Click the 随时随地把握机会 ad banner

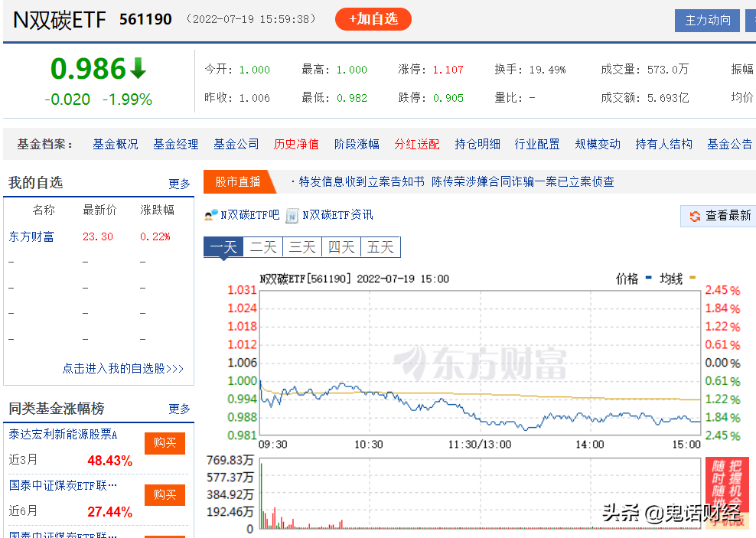point(727,491)
